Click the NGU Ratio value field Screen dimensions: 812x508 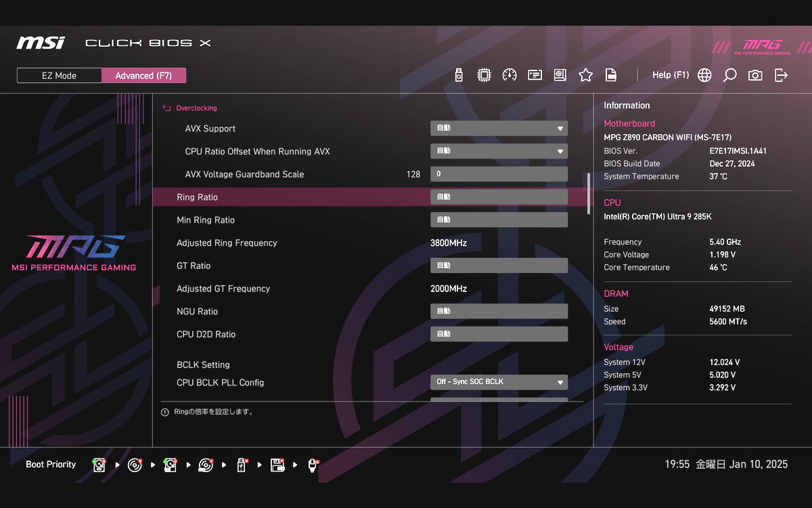pos(499,312)
